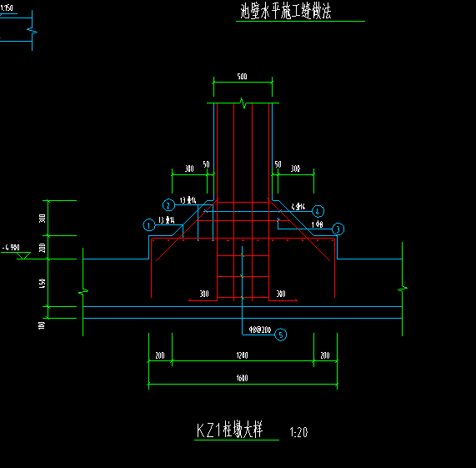
Task: Select the 50 dimension right of the column
Action: 278,164
